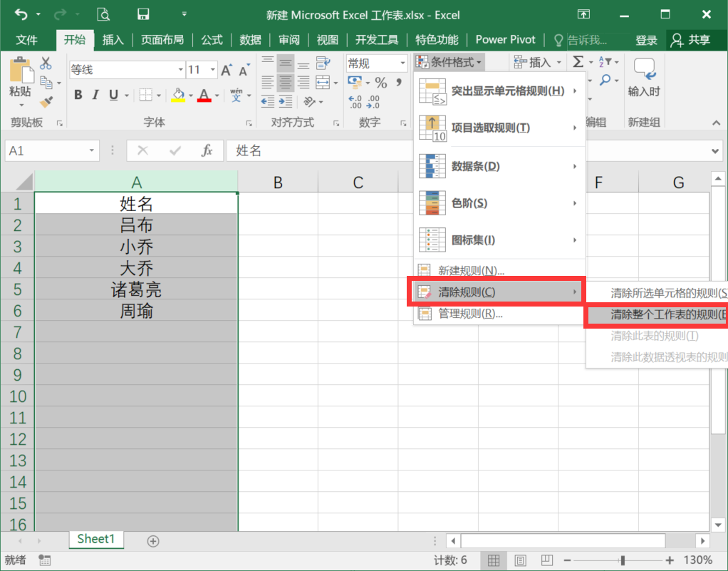Apply comma style number format
The image size is (728, 571).
point(399,83)
